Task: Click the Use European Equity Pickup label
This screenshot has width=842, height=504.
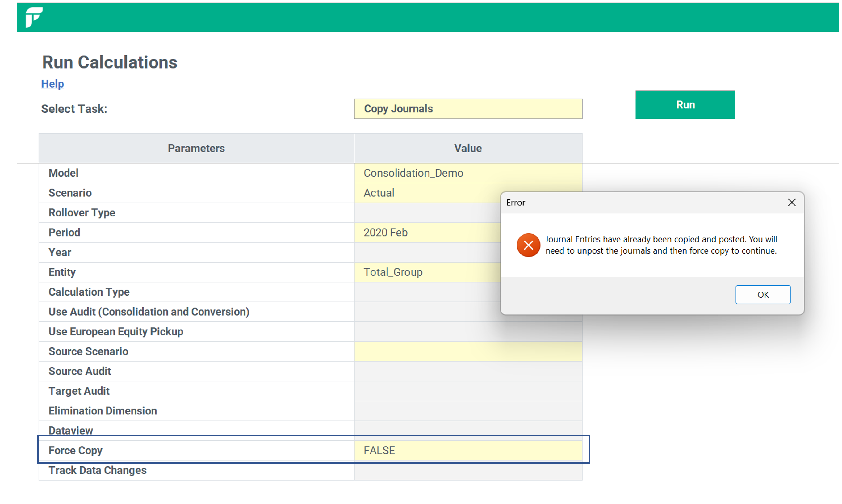Action: click(116, 331)
